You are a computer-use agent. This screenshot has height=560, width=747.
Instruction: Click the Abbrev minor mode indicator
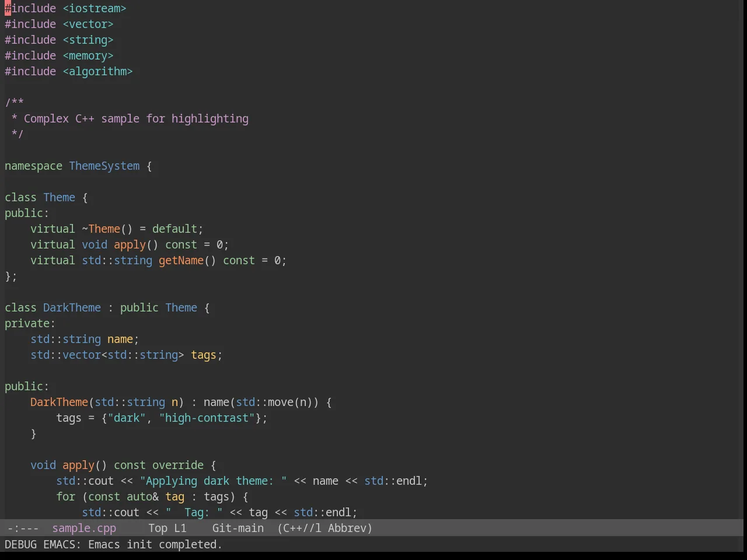click(350, 528)
